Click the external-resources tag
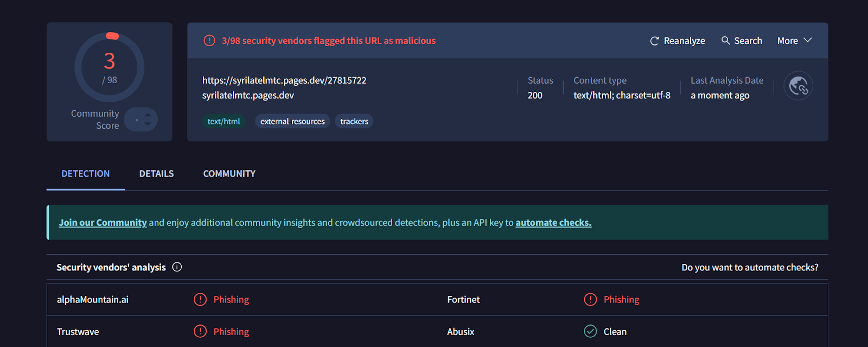Screen dimensions: 868x347 292,122
